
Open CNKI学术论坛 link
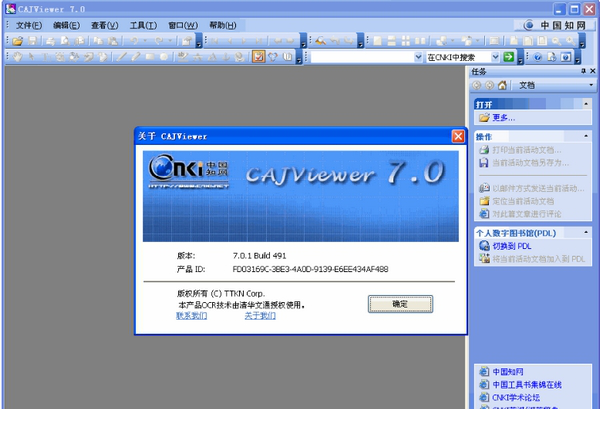[x=515, y=397]
